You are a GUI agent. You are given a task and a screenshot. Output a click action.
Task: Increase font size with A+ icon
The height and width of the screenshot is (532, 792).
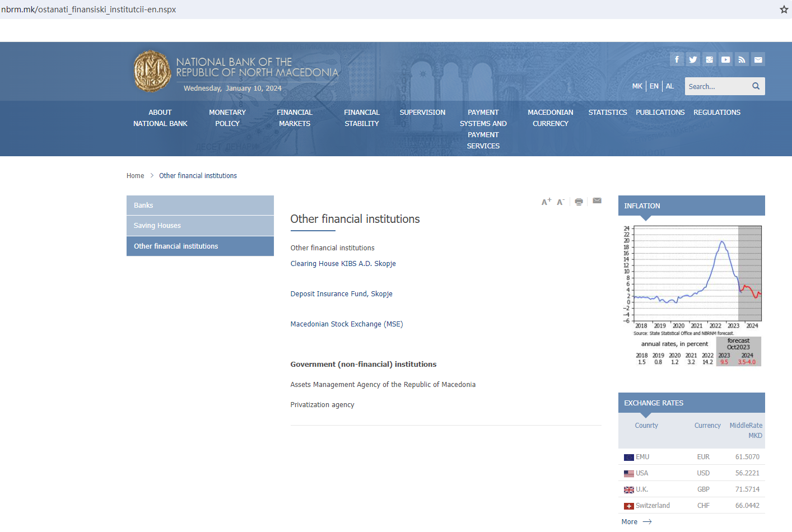[x=546, y=202]
